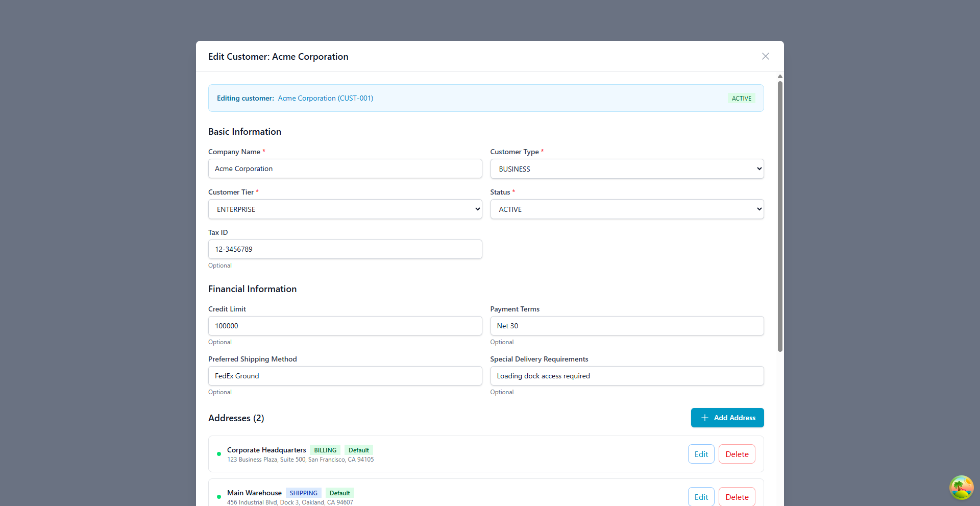This screenshot has height=506, width=980.
Task: Click the palm tree icon in bottom-right corner
Action: tap(961, 488)
